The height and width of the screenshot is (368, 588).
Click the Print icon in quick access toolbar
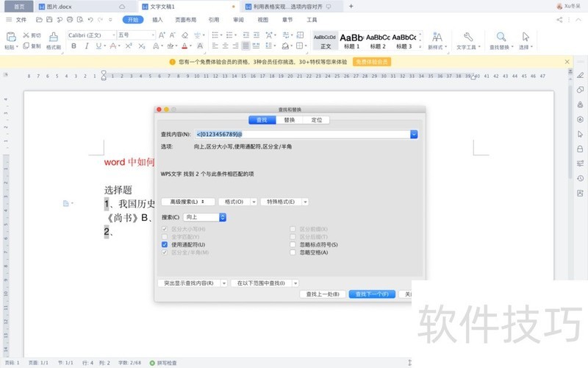click(x=70, y=20)
